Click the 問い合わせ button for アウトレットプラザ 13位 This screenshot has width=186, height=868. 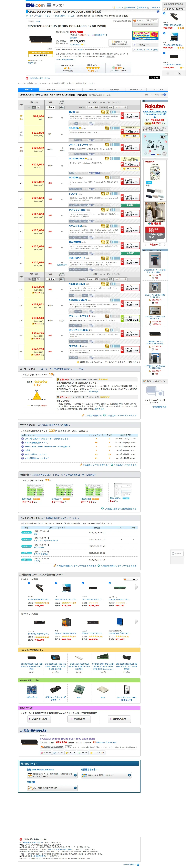tap(130, 318)
